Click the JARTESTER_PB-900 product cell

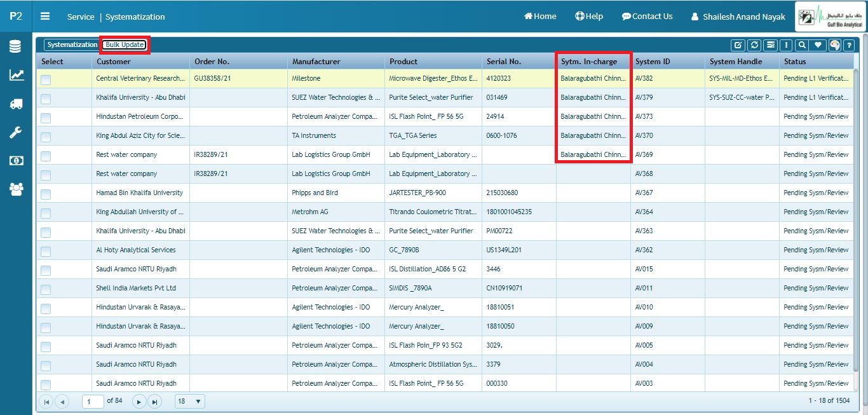433,193
